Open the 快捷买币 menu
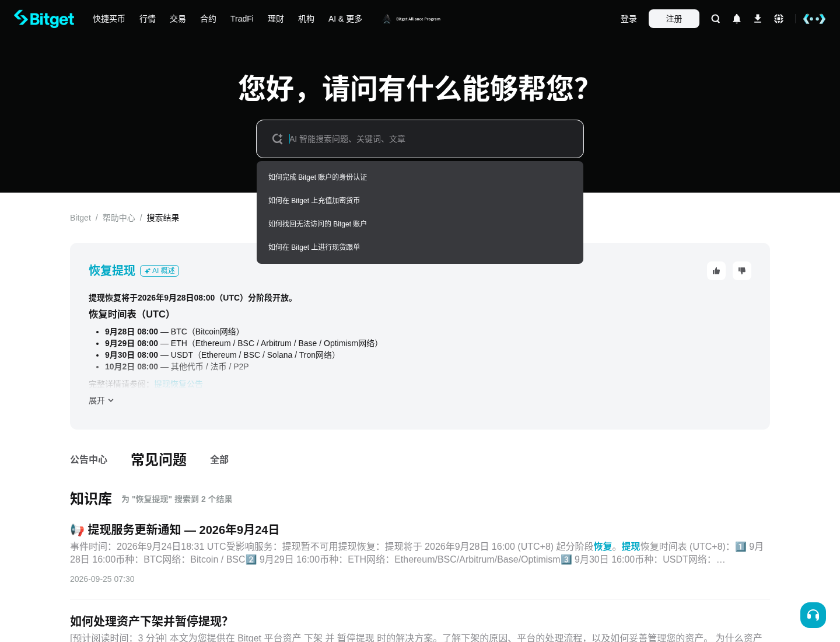Image resolution: width=840 pixels, height=642 pixels. point(109,19)
